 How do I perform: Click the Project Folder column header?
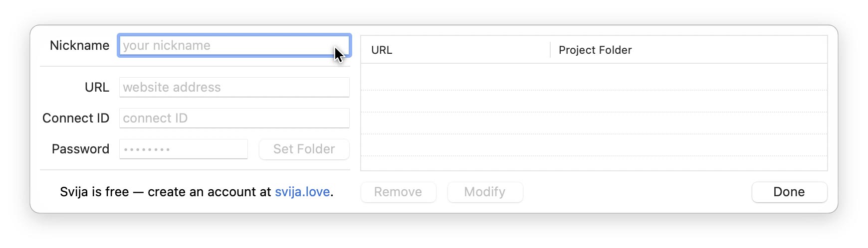click(595, 50)
